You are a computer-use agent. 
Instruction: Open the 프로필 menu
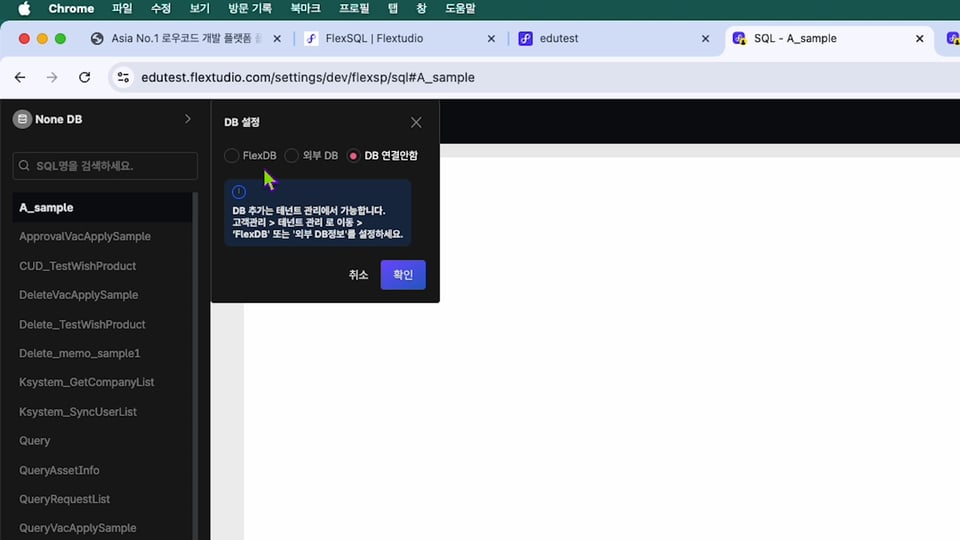[x=354, y=9]
